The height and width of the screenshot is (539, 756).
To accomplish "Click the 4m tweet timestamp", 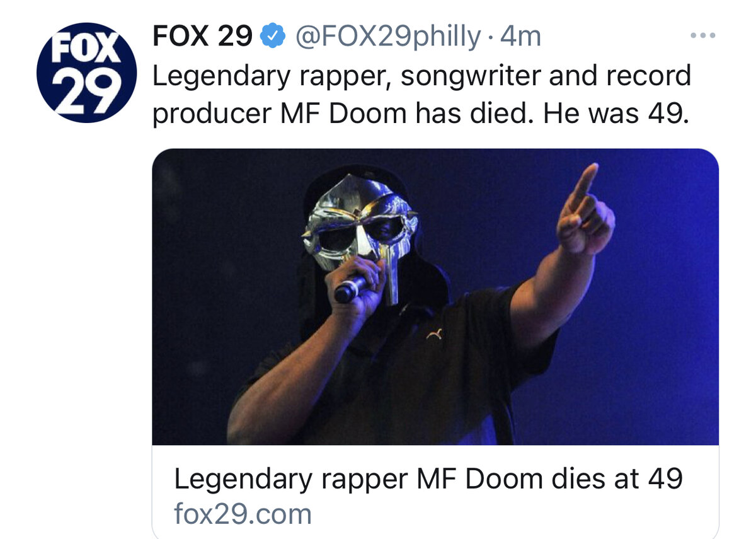I will (x=520, y=38).
